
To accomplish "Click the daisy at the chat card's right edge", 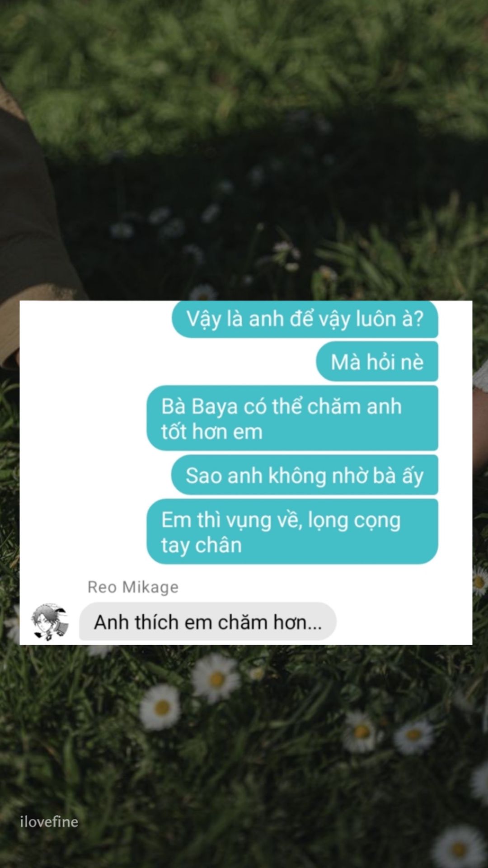I will [x=480, y=581].
